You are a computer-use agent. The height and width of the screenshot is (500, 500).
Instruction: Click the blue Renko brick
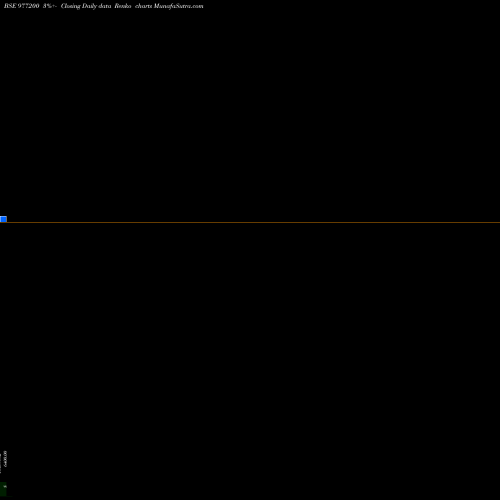tap(3, 219)
